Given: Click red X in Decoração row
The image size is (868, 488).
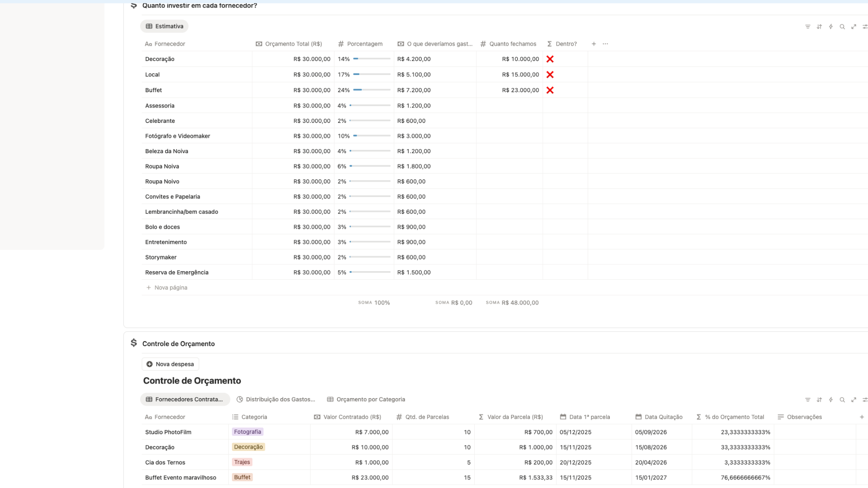Looking at the screenshot, I should tap(550, 59).
